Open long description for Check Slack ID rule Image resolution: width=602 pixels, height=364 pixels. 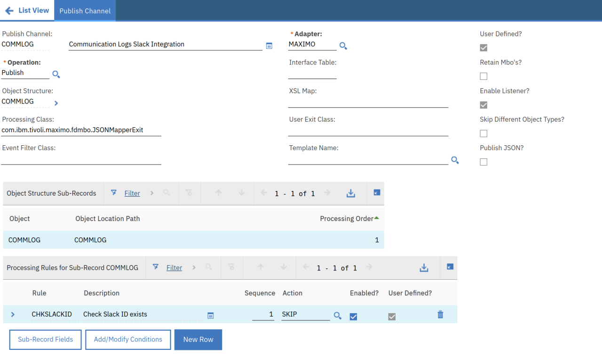[x=211, y=316]
